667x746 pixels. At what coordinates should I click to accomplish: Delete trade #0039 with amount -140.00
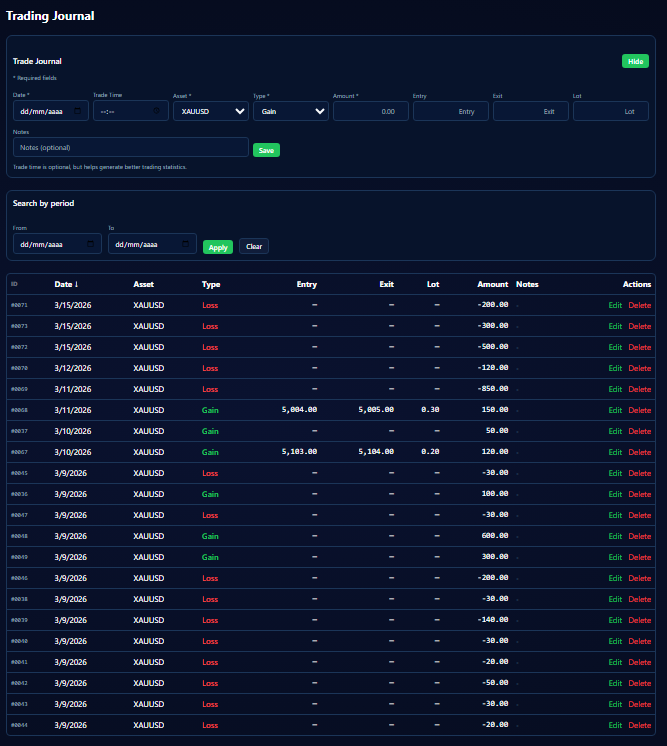(639, 619)
